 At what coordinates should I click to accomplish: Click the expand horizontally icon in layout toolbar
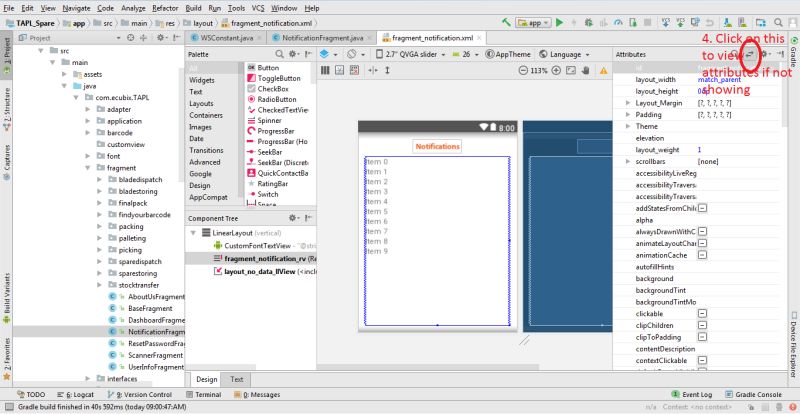pyautogui.click(x=373, y=70)
